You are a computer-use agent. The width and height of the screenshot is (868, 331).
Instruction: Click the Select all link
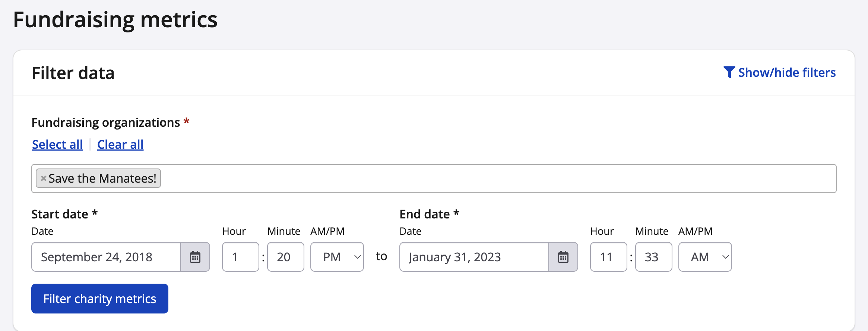[x=57, y=145]
